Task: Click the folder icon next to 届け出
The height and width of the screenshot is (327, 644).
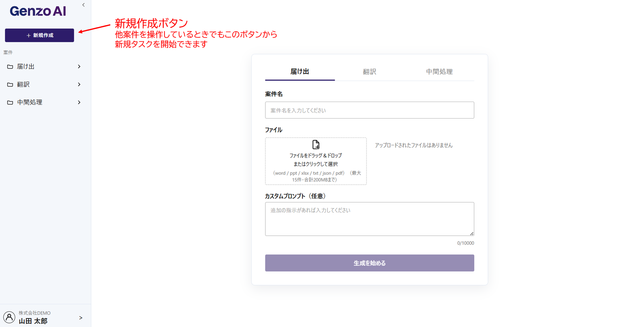Action: tap(10, 67)
